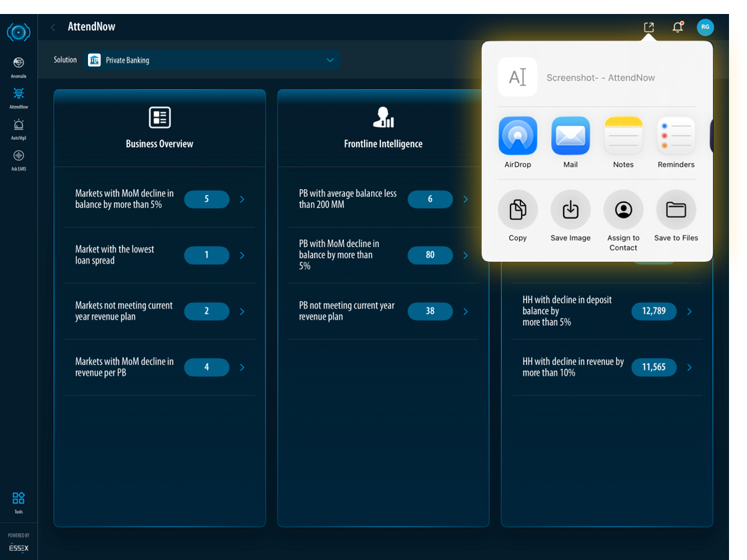Share screenshot via AirDrop
Image resolution: width=747 pixels, height=560 pixels.
tap(518, 137)
